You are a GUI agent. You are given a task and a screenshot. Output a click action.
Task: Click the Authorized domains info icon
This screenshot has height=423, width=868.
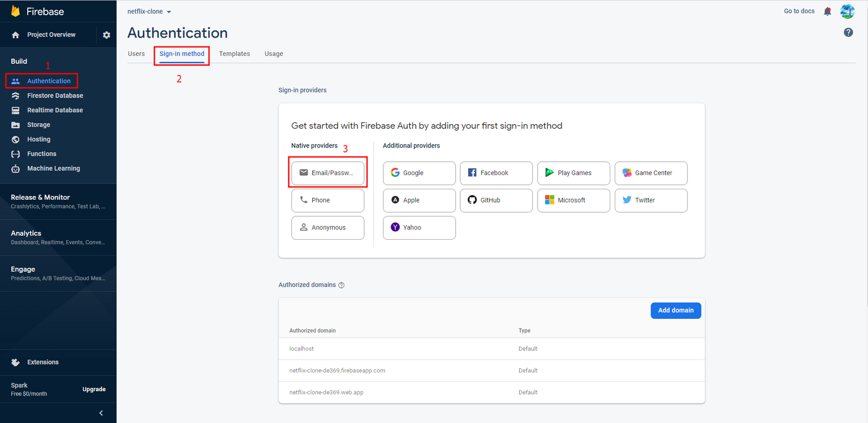341,285
